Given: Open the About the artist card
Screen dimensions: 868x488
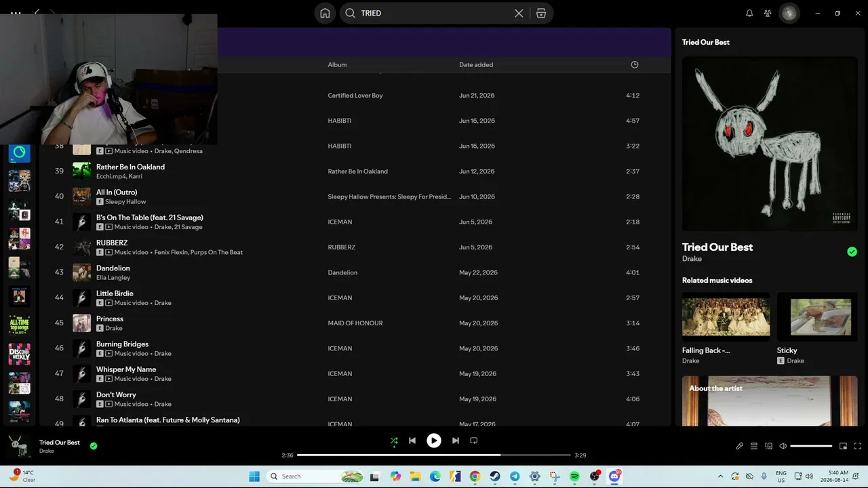Looking at the screenshot, I should click(x=770, y=401).
